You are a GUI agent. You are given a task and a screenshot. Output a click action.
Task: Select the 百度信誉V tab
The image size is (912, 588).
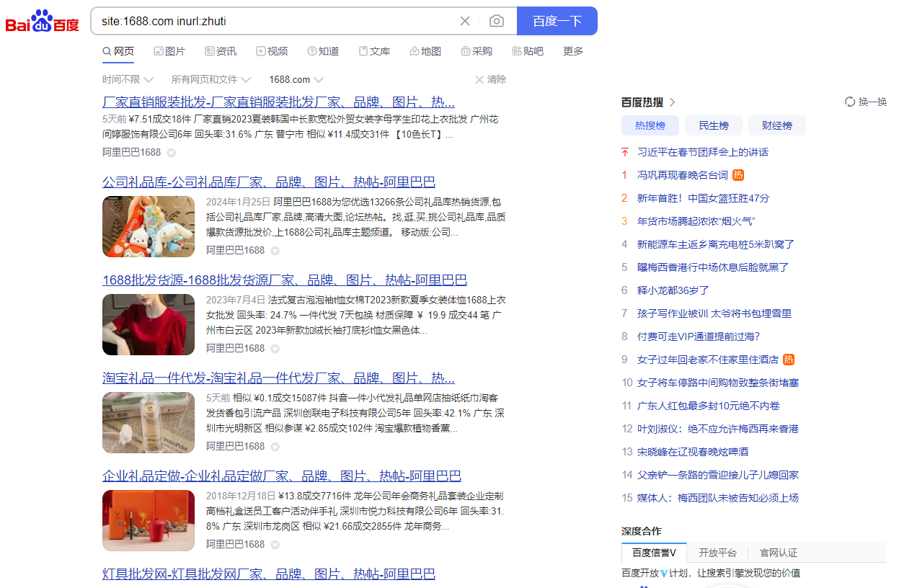point(654,553)
